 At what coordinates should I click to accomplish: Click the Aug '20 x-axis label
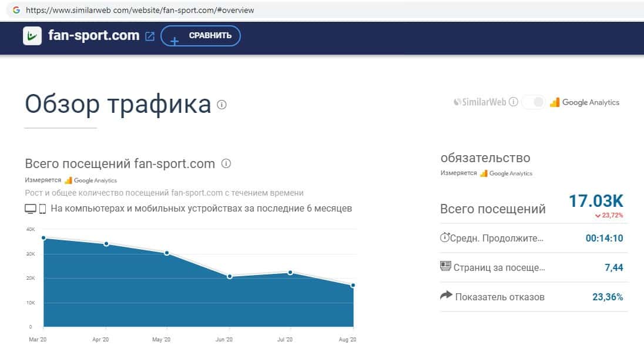pos(347,340)
